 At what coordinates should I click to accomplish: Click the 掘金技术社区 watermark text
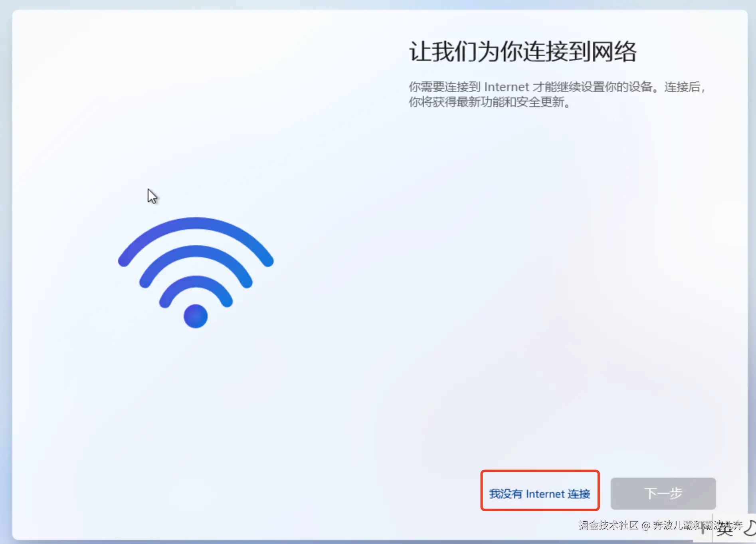pos(608,525)
